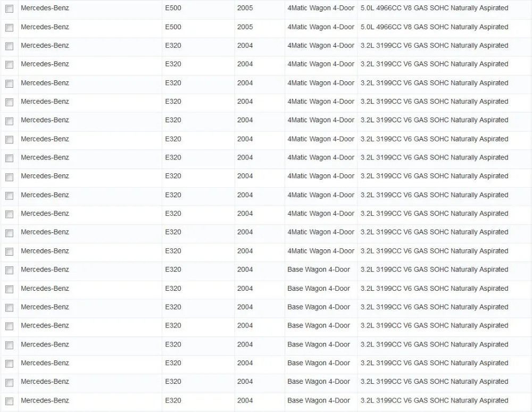Viewport: 532px width, 412px height.
Task: Click '3.2L 3199CC V6' engine text in last row
Action: pos(386,400)
